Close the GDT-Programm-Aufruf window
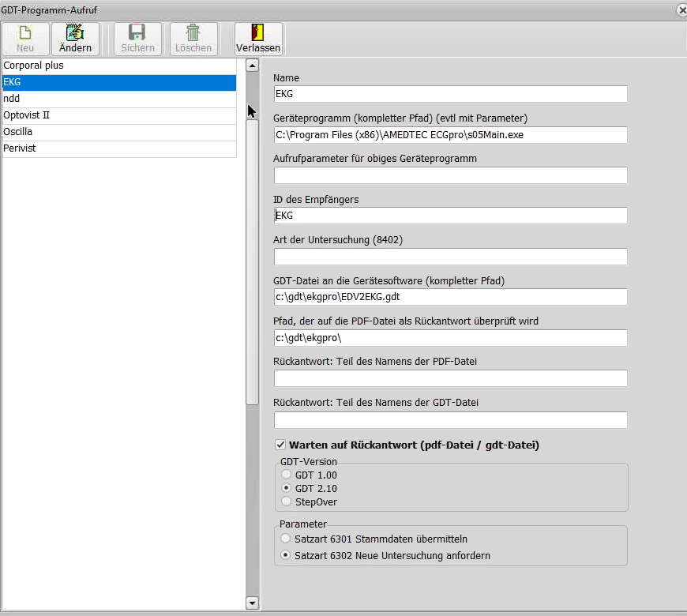 681,10
